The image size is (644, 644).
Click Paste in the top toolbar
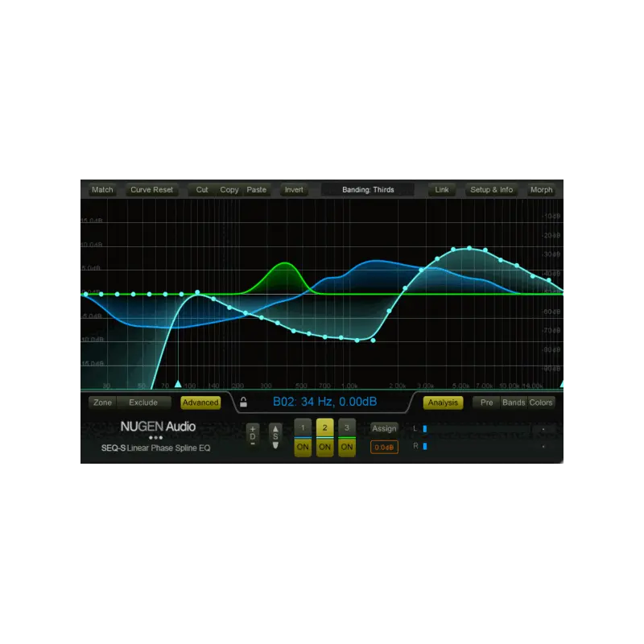click(257, 190)
